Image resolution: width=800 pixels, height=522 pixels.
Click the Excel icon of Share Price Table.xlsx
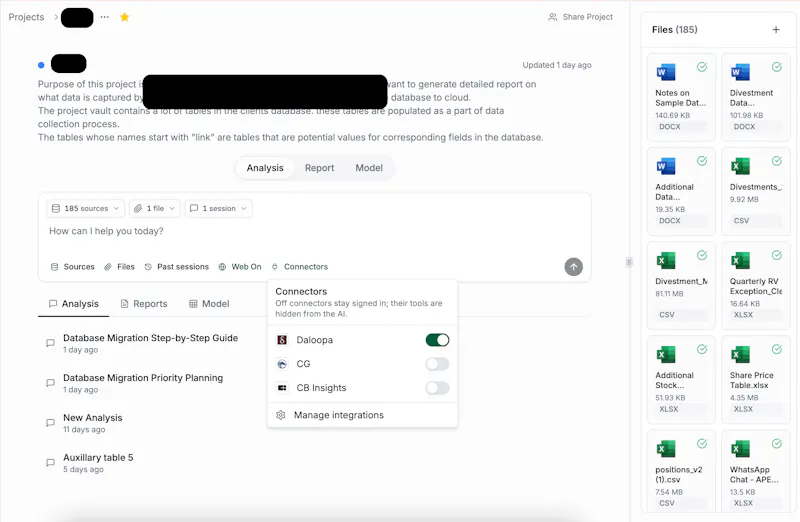pyautogui.click(x=740, y=354)
